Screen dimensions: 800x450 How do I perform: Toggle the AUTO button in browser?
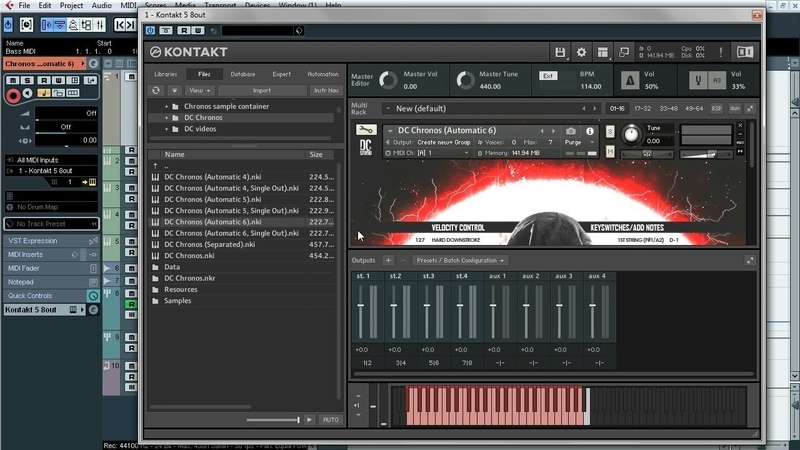click(330, 419)
